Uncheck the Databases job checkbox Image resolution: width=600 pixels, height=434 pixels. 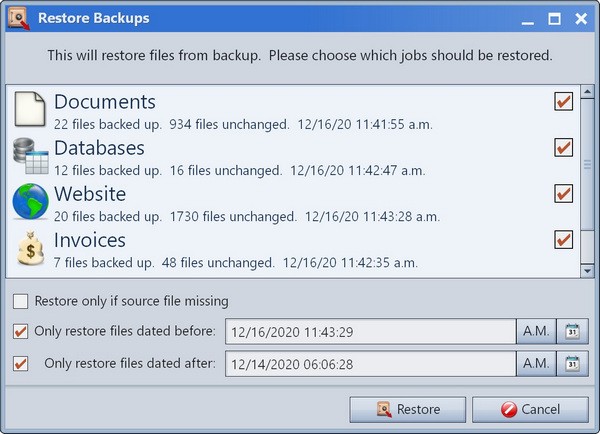[563, 147]
